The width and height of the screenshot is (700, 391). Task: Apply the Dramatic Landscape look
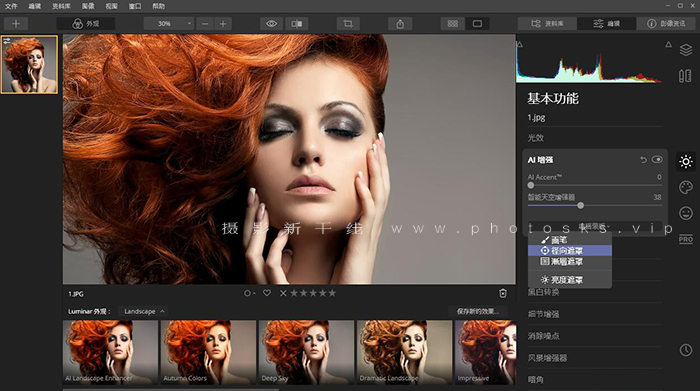click(x=404, y=352)
